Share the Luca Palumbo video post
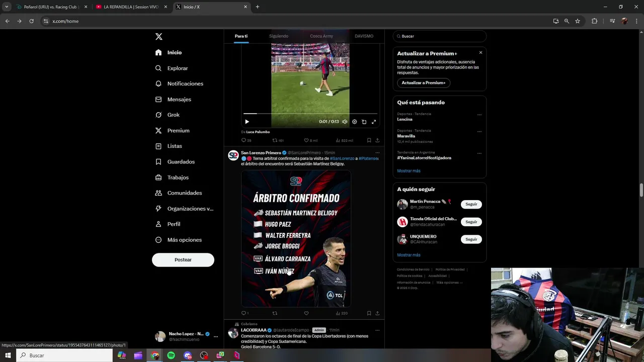The image size is (644, 362). (377, 140)
